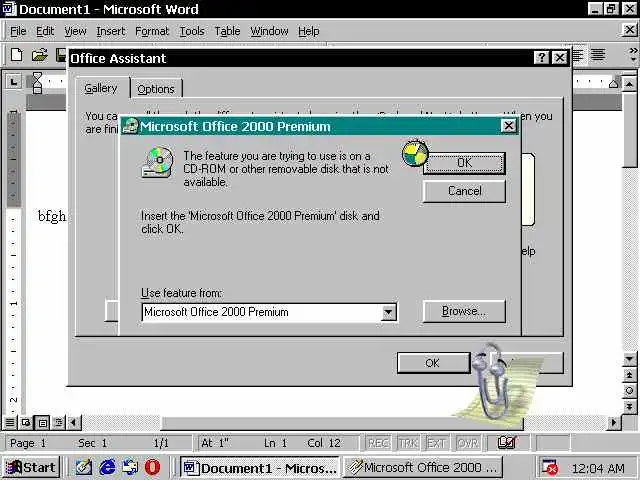The width and height of the screenshot is (640, 480).
Task: Jump to next page via double-arrow
Action: tap(629, 406)
